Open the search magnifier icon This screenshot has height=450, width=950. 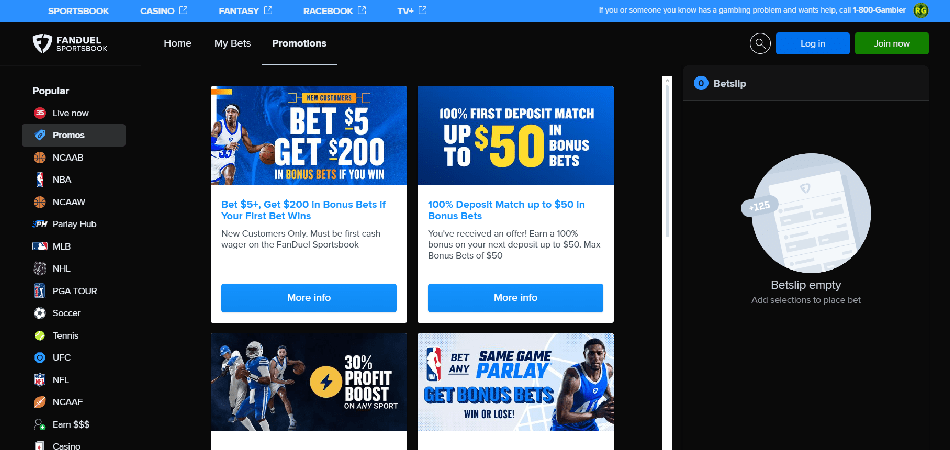(x=760, y=44)
